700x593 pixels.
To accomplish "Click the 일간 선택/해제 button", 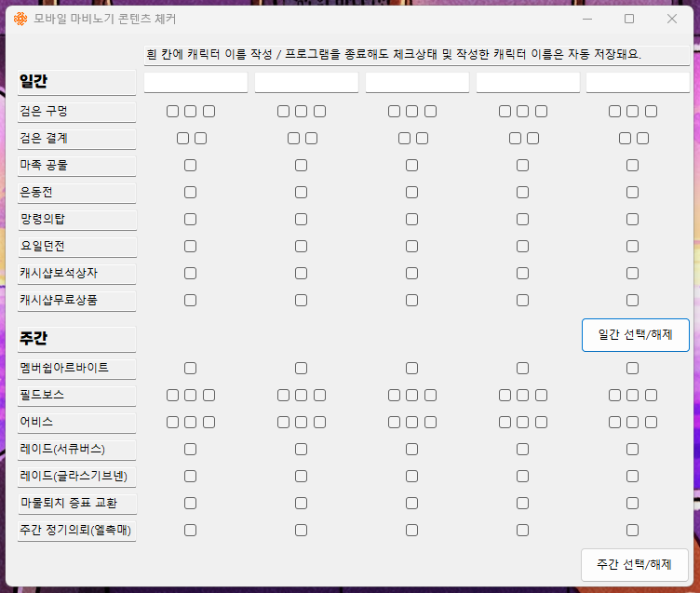I will pyautogui.click(x=635, y=335).
